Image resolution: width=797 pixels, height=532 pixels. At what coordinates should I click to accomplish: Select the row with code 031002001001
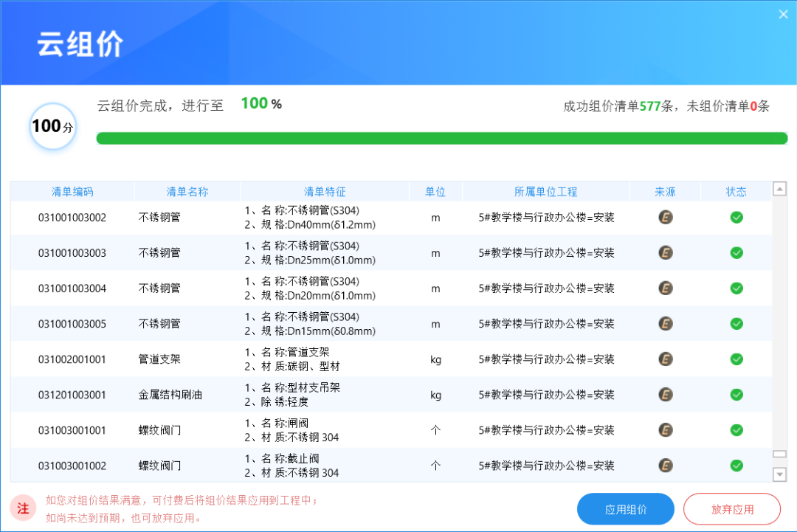point(391,359)
